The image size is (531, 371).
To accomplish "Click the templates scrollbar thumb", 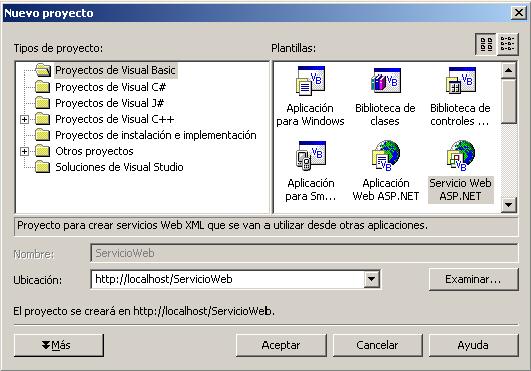I will (508, 101).
